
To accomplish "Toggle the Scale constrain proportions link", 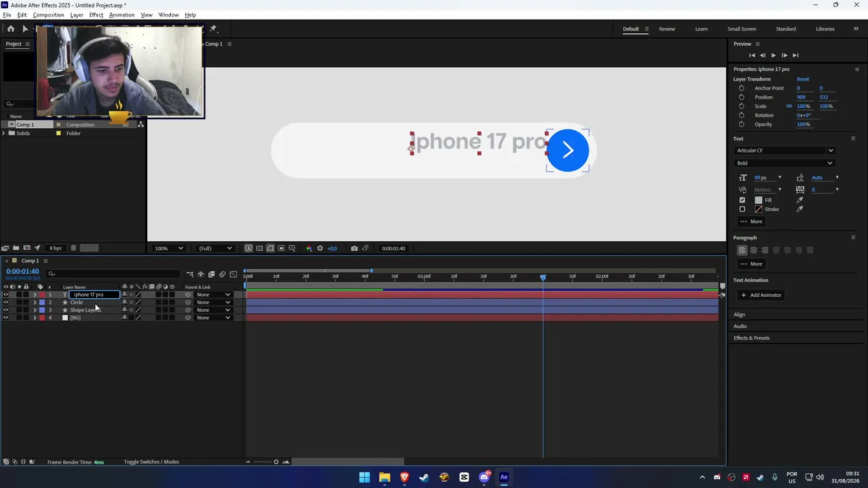I will click(x=789, y=106).
